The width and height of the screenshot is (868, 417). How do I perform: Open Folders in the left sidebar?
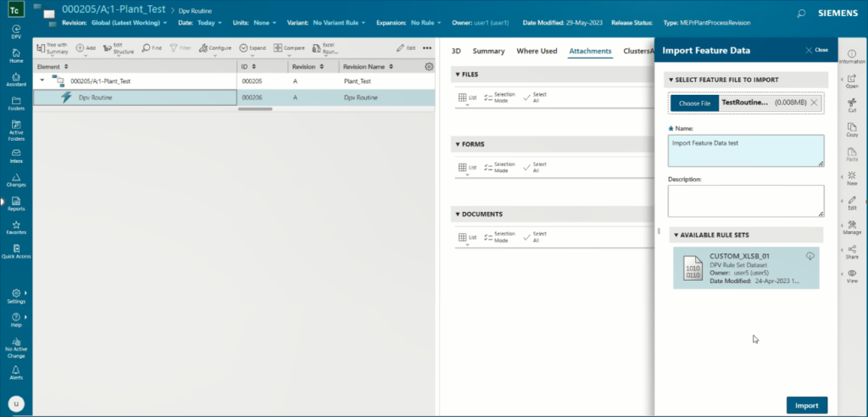tap(16, 103)
